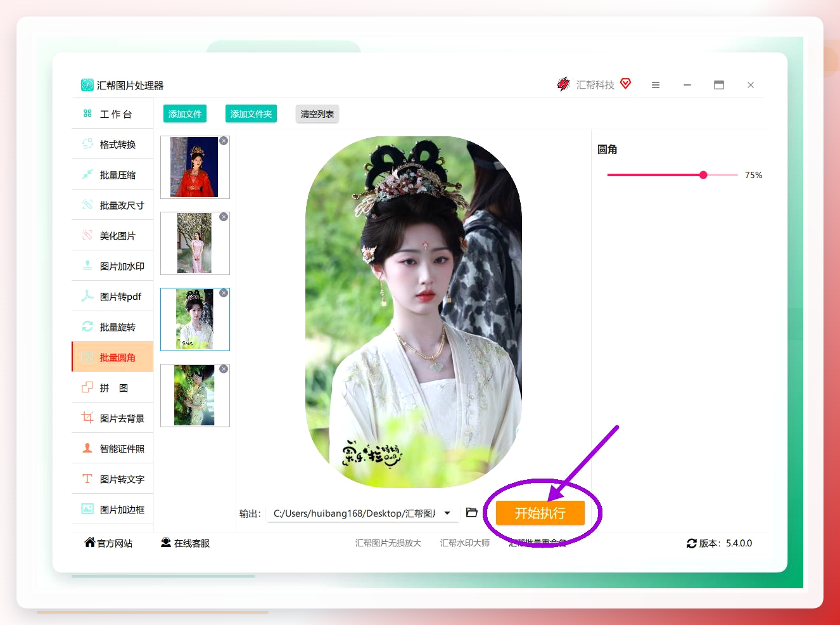Select the white dress thumbnail
The width and height of the screenshot is (840, 625).
click(195, 319)
